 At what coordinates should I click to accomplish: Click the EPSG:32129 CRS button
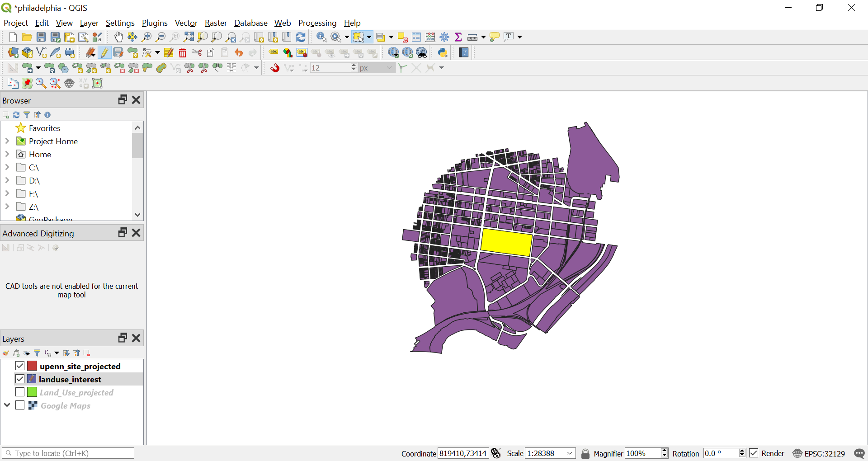click(x=819, y=453)
